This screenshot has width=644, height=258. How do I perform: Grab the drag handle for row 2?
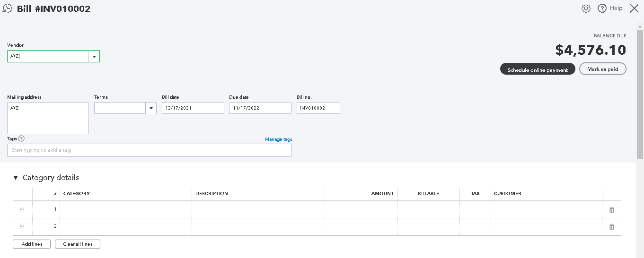(x=22, y=227)
